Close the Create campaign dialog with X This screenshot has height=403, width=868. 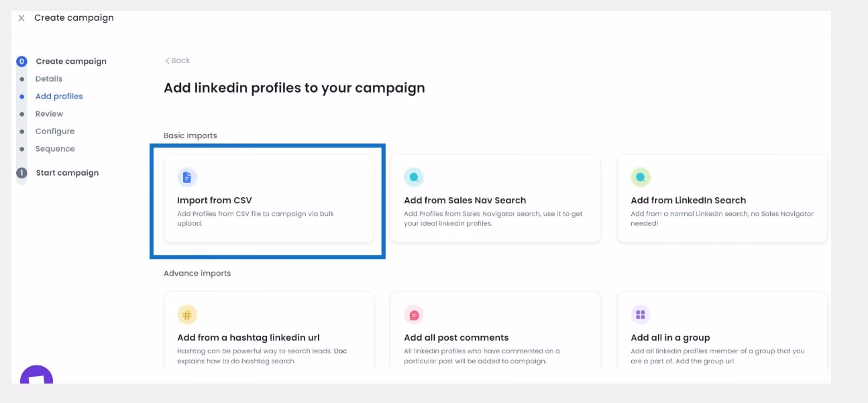tap(21, 18)
